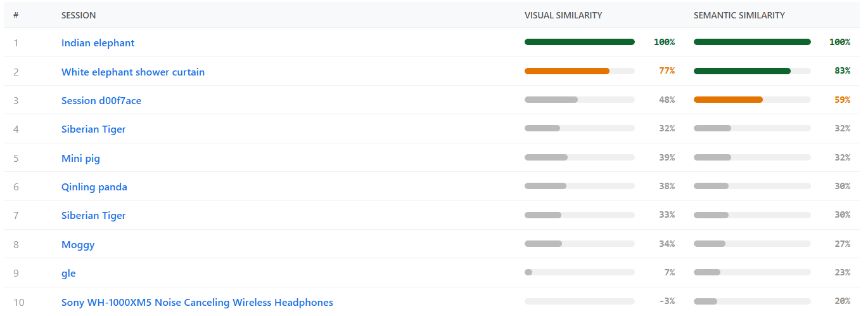Click the SEMANTIC SIMILARITY column header
868x316 pixels.
click(x=739, y=15)
